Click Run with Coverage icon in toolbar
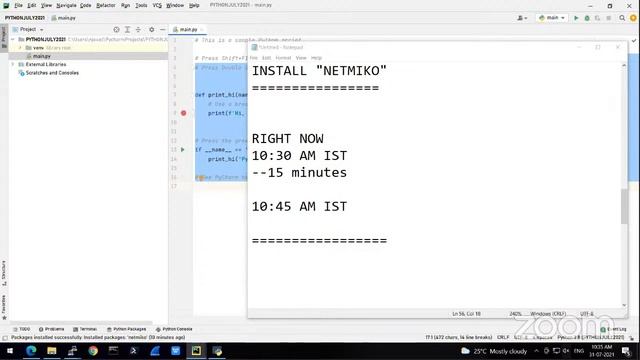The image size is (640, 360). click(598, 18)
